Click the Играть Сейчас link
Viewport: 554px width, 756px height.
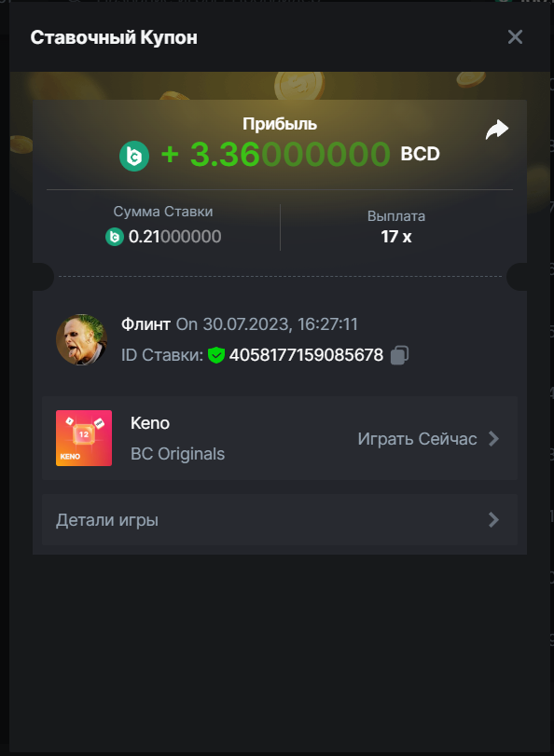(x=417, y=439)
